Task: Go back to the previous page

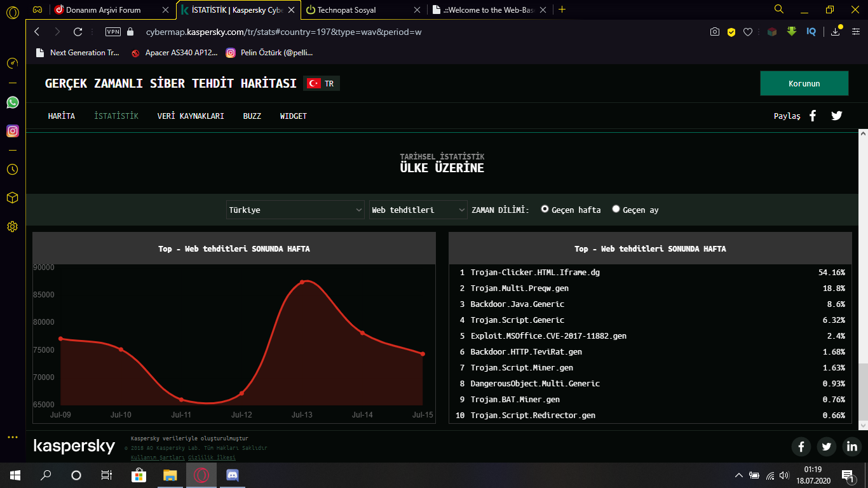Action: click(37, 32)
